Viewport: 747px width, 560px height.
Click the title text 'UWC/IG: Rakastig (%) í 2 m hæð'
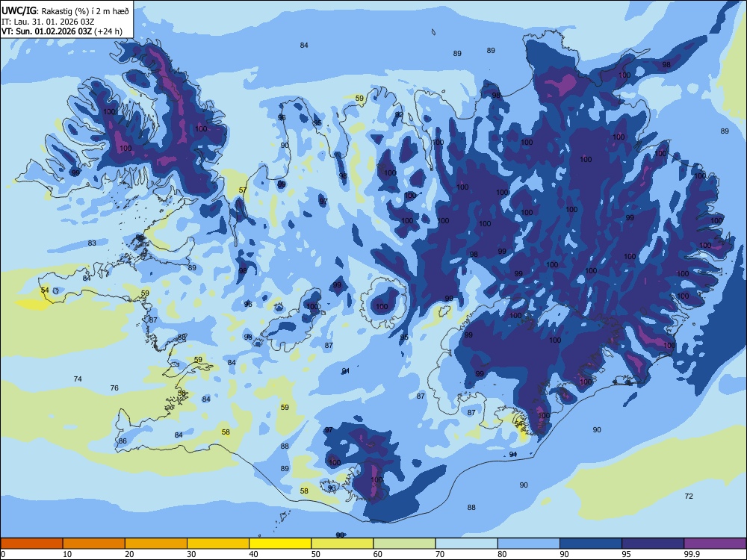pos(65,11)
